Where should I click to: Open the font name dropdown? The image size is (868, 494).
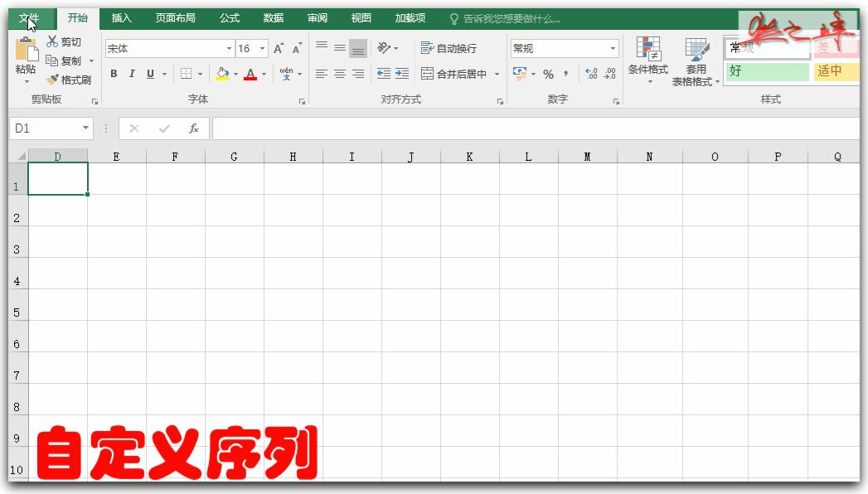(230, 48)
